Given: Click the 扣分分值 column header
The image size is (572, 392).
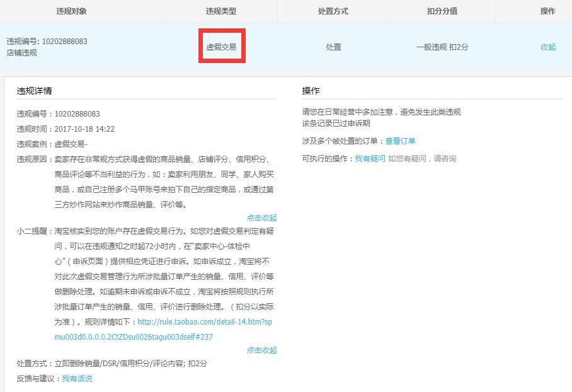Looking at the screenshot, I should 443,11.
